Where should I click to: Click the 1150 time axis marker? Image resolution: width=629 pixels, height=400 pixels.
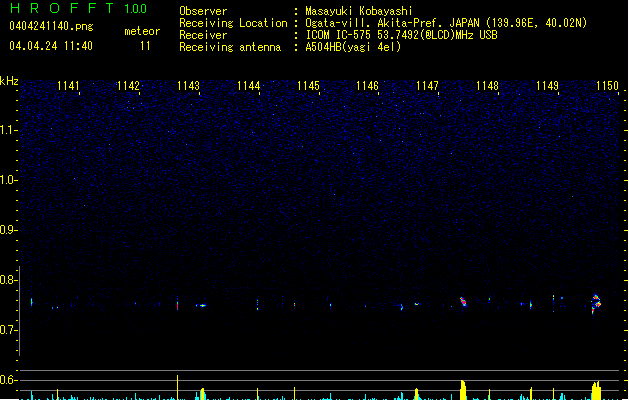point(607,86)
